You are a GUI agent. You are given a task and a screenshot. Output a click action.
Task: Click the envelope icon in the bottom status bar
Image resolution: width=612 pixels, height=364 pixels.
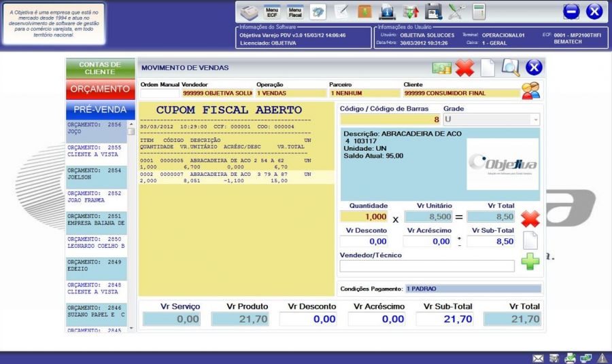pos(538,359)
